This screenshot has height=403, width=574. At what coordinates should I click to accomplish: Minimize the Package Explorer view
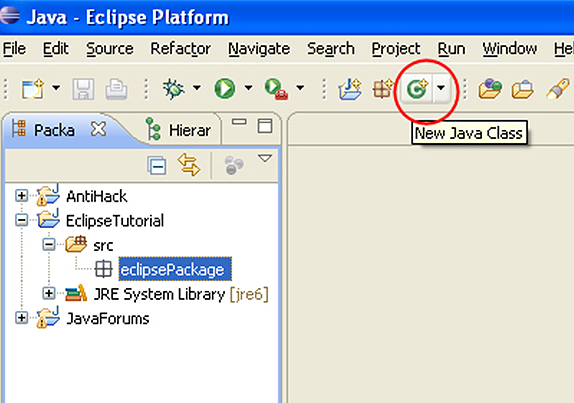tap(239, 122)
